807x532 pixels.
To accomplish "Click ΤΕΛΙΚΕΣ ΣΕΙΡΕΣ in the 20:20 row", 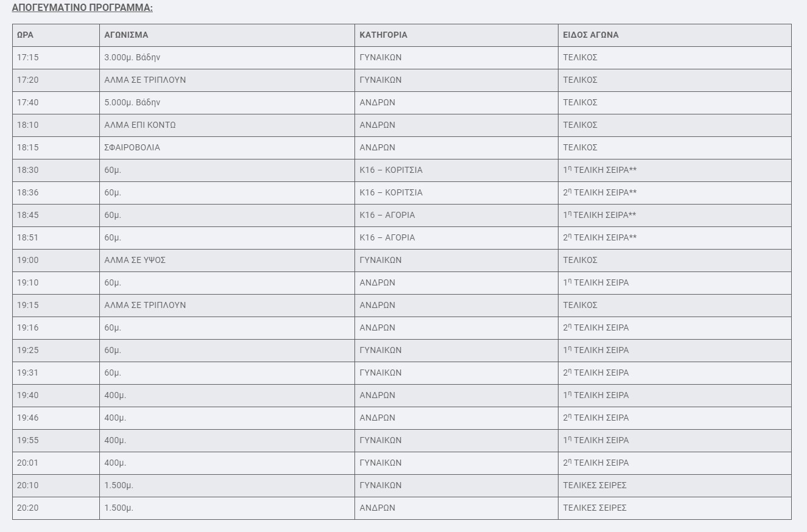I will [594, 508].
